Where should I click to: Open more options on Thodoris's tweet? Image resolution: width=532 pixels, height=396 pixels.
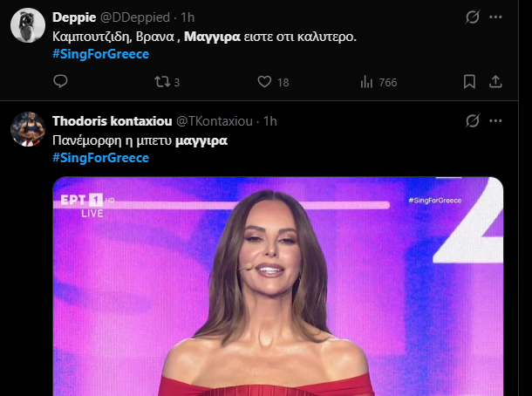coord(495,119)
